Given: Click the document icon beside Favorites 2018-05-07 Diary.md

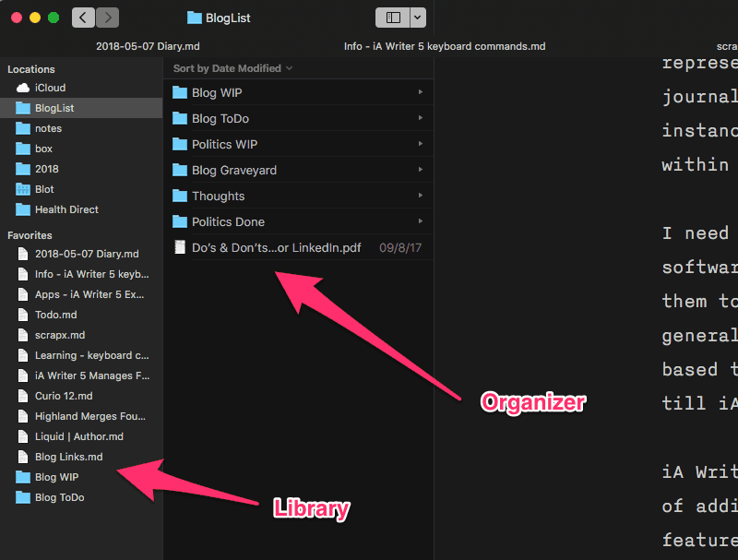Looking at the screenshot, I should click(x=23, y=254).
